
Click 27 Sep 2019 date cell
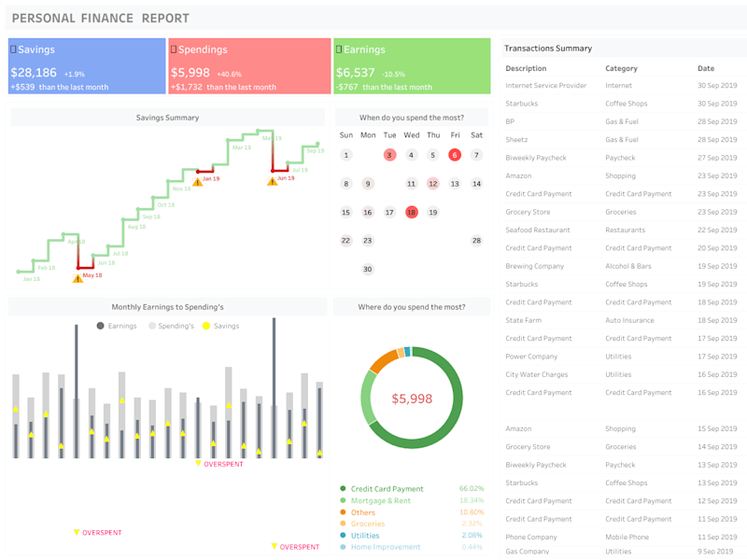coord(717,158)
